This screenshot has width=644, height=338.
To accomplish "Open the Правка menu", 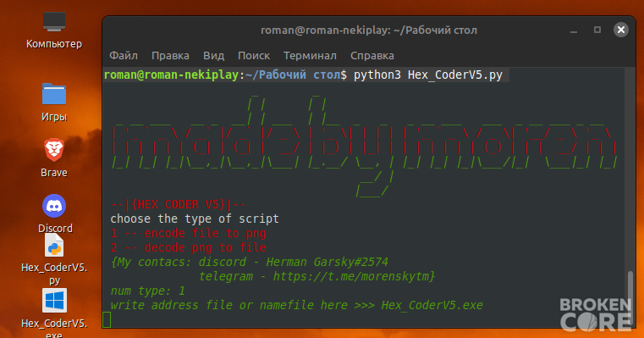I will click(x=170, y=56).
